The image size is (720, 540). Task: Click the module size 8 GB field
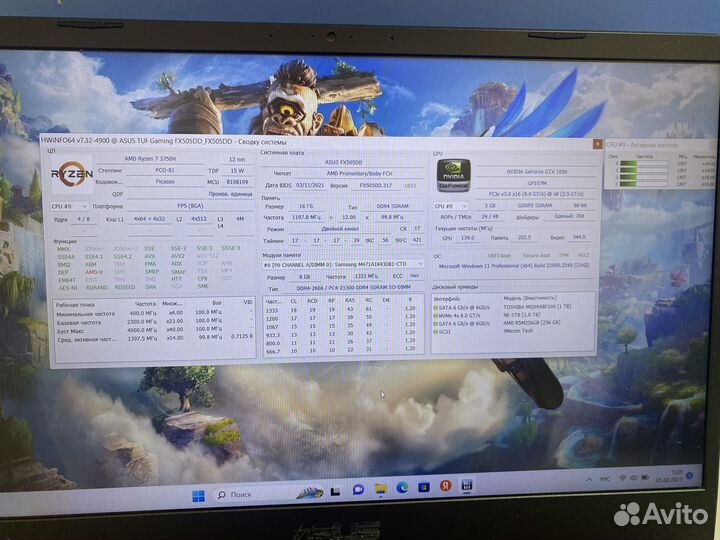point(304,277)
